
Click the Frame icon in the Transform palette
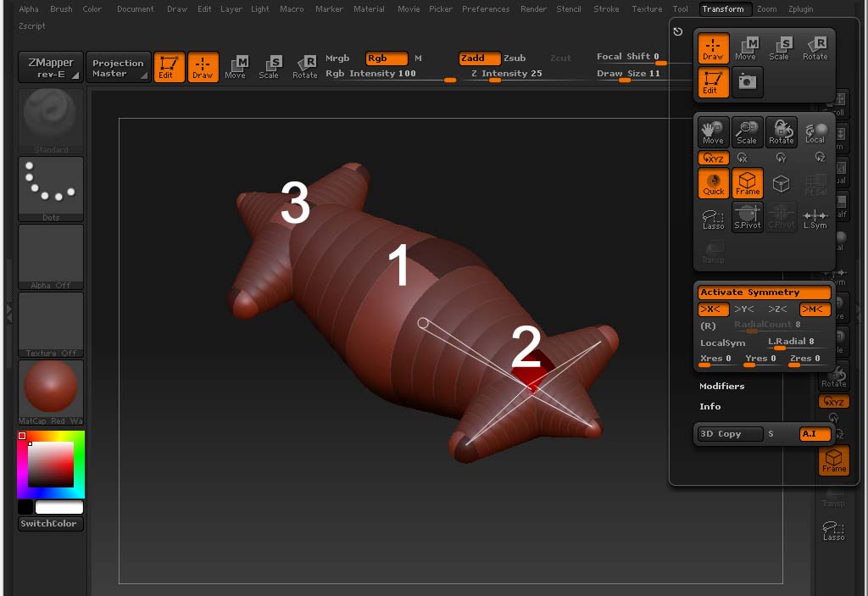pyautogui.click(x=747, y=183)
